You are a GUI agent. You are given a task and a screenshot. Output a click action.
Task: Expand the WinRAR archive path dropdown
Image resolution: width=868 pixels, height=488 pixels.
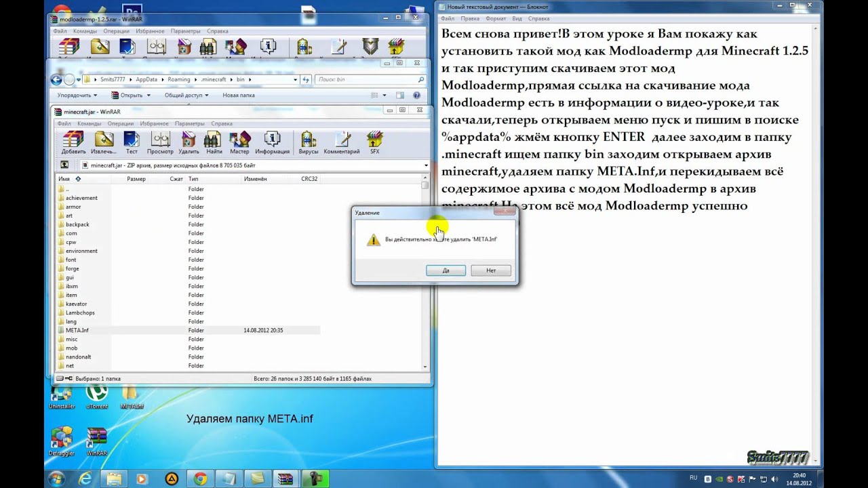[426, 165]
